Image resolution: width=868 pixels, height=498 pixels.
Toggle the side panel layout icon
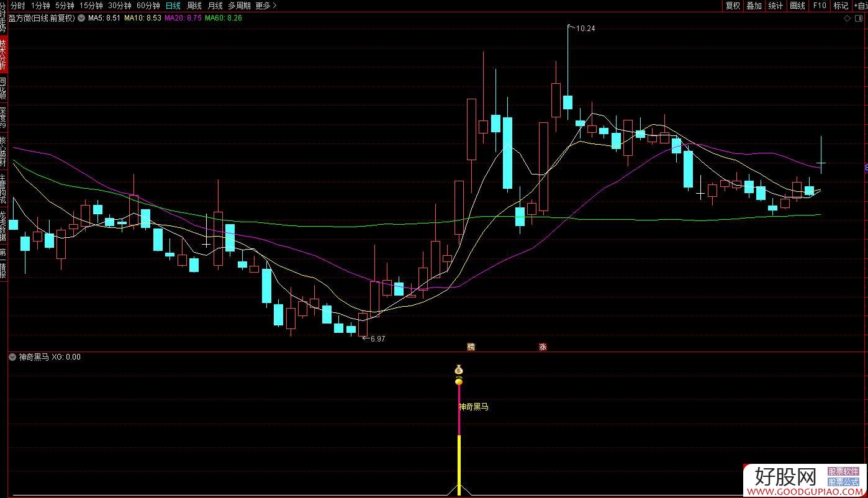pyautogui.click(x=859, y=18)
